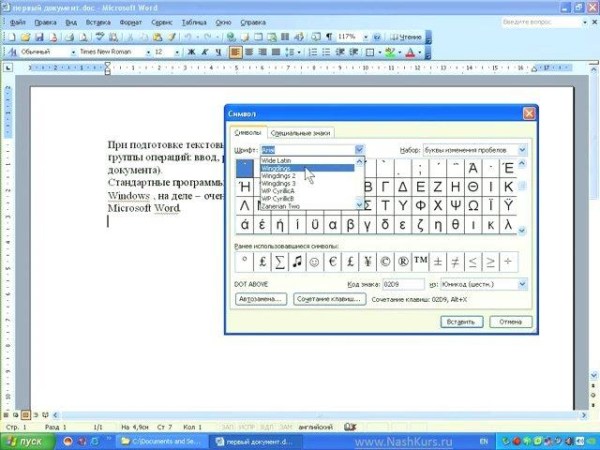Viewport: 600px width, 450px height.
Task: Pick the euro sign recently used symbol
Action: tap(334, 262)
